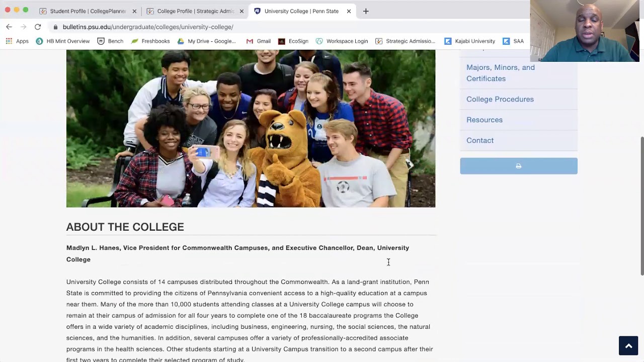
Task: Click the page vertical scrollbar thumb
Action: [x=641, y=206]
